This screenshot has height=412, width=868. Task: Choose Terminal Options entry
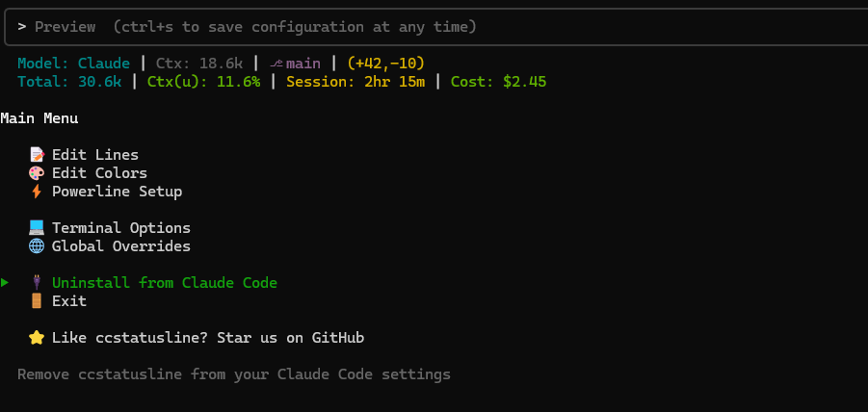[121, 228]
